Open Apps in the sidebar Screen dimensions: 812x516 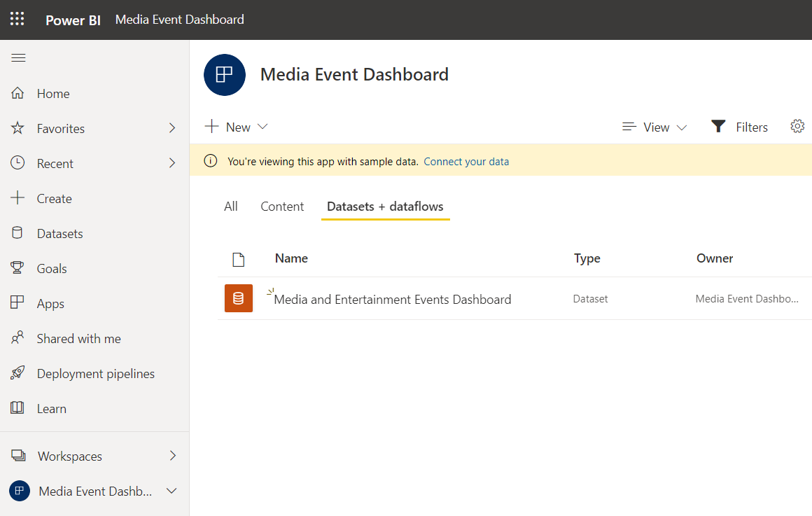[x=50, y=304]
